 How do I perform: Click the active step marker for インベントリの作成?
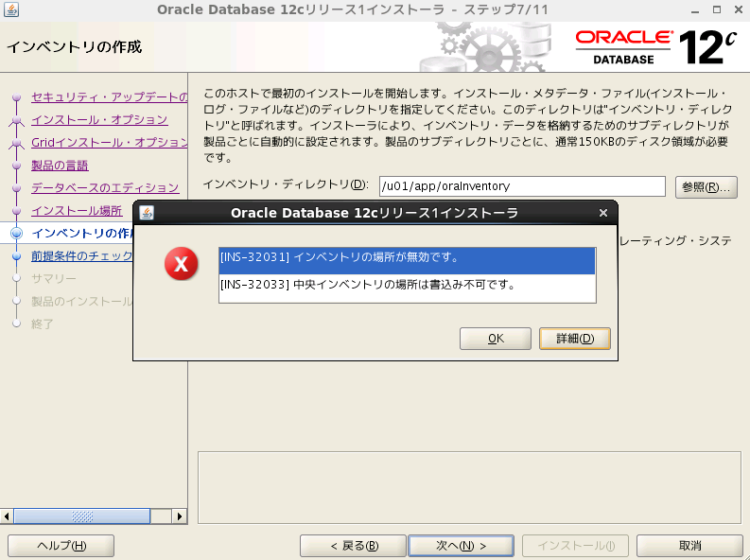[17, 234]
